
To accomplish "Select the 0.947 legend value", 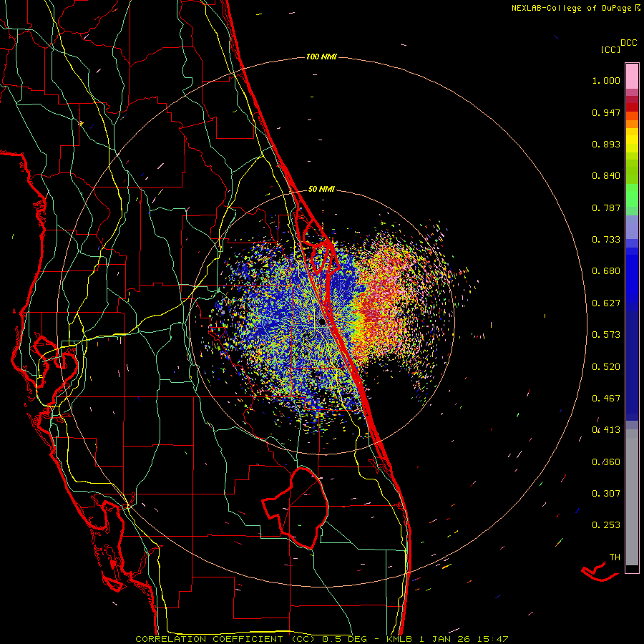I will [x=606, y=112].
